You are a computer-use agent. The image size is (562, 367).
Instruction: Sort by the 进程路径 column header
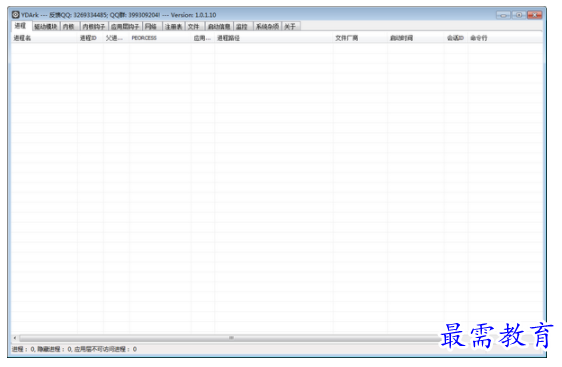coord(274,38)
